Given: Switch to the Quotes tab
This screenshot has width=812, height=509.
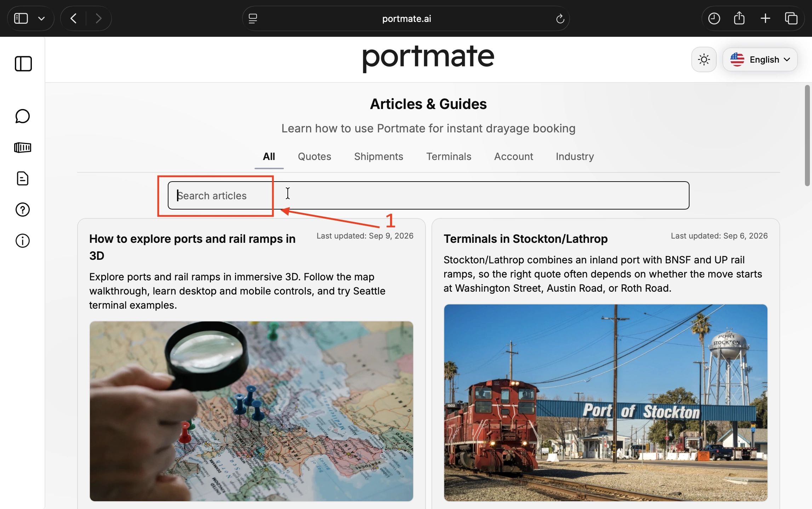Looking at the screenshot, I should pos(314,156).
